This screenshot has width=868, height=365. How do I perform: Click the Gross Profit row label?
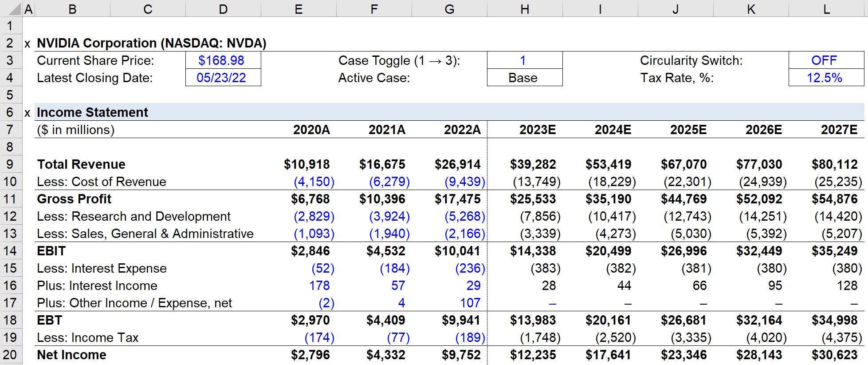click(74, 199)
